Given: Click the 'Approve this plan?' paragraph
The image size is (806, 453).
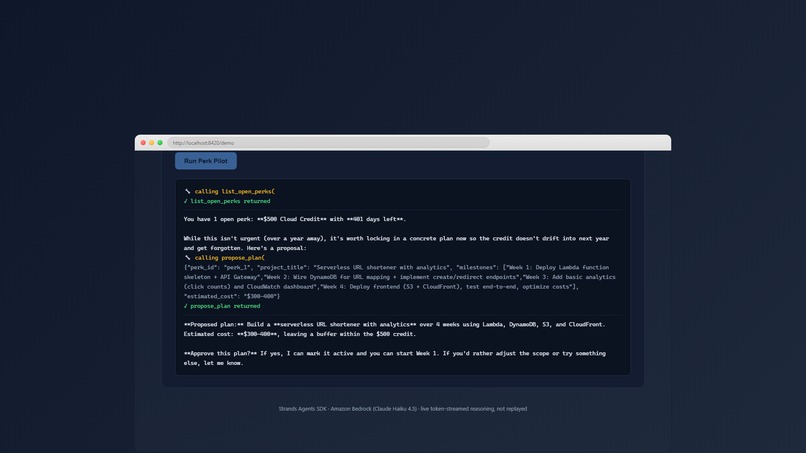Looking at the screenshot, I should (x=394, y=358).
